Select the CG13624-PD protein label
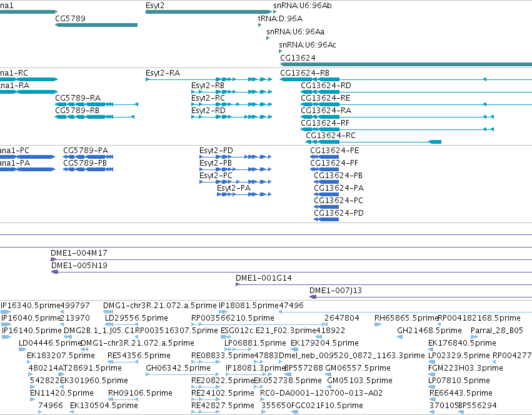The image size is (532, 415). [339, 214]
